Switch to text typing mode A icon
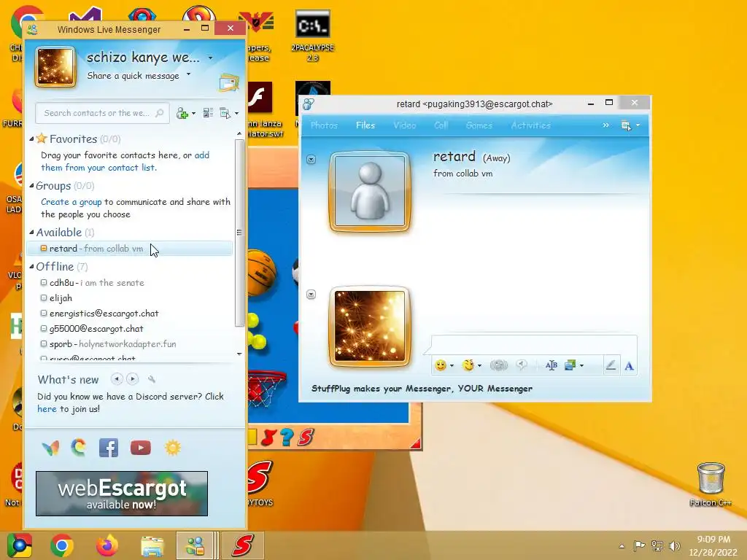Viewport: 747px width, 560px height. tap(629, 366)
